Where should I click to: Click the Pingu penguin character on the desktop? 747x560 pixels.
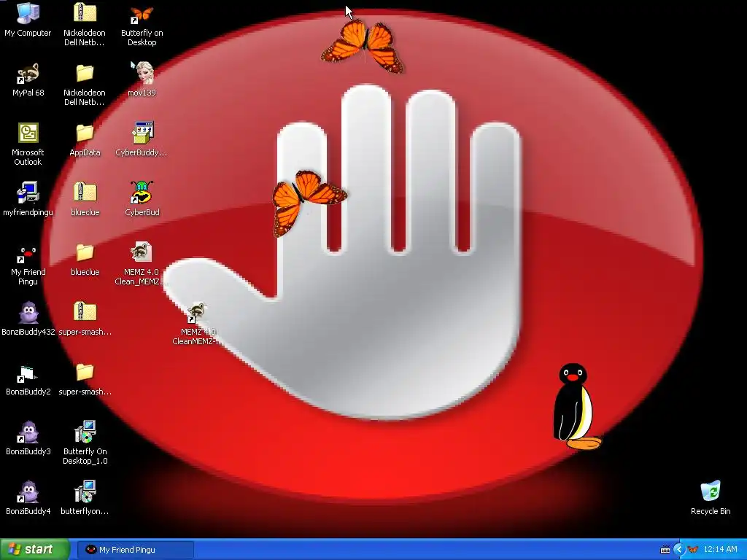(x=576, y=407)
